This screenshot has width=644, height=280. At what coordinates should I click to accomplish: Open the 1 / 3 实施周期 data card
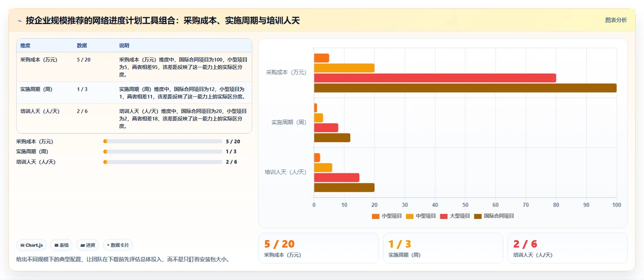[x=443, y=248]
